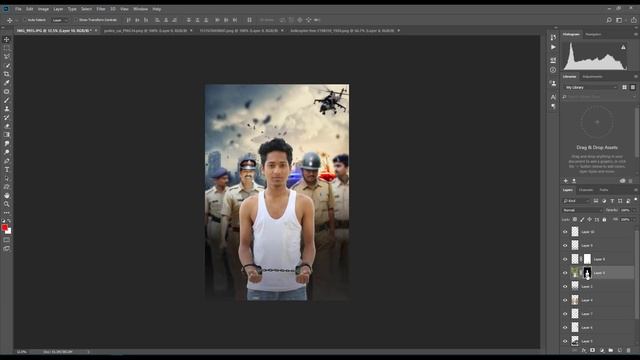This screenshot has width=640, height=360.
Task: Hide Layer 4 with its eye icon
Action: [x=565, y=300]
